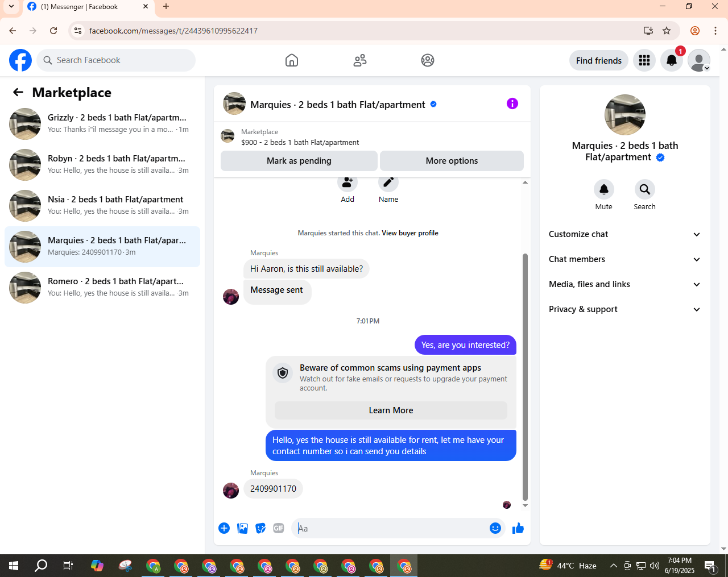Expand the Privacy & support section
The width and height of the screenshot is (728, 577).
click(x=625, y=309)
